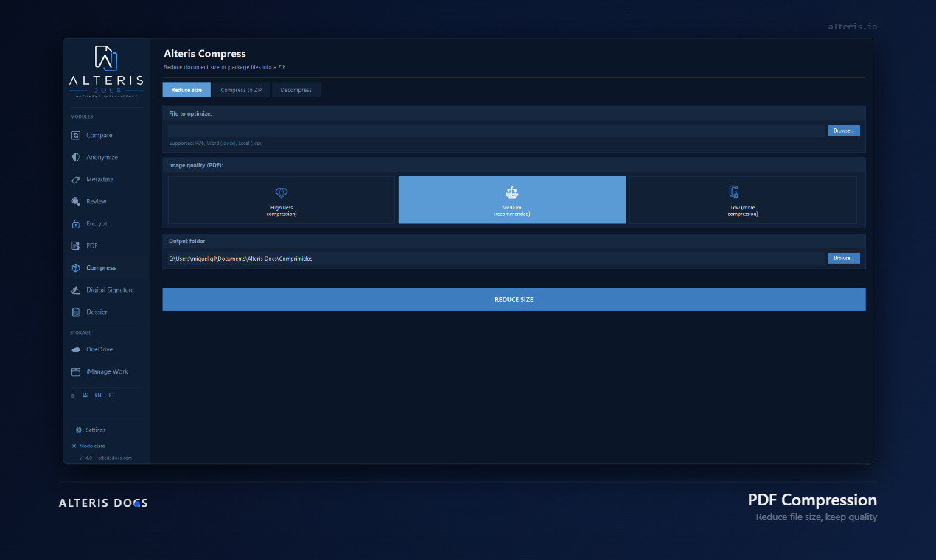Open the Dossier module icon
This screenshot has height=560, width=936.
76,312
